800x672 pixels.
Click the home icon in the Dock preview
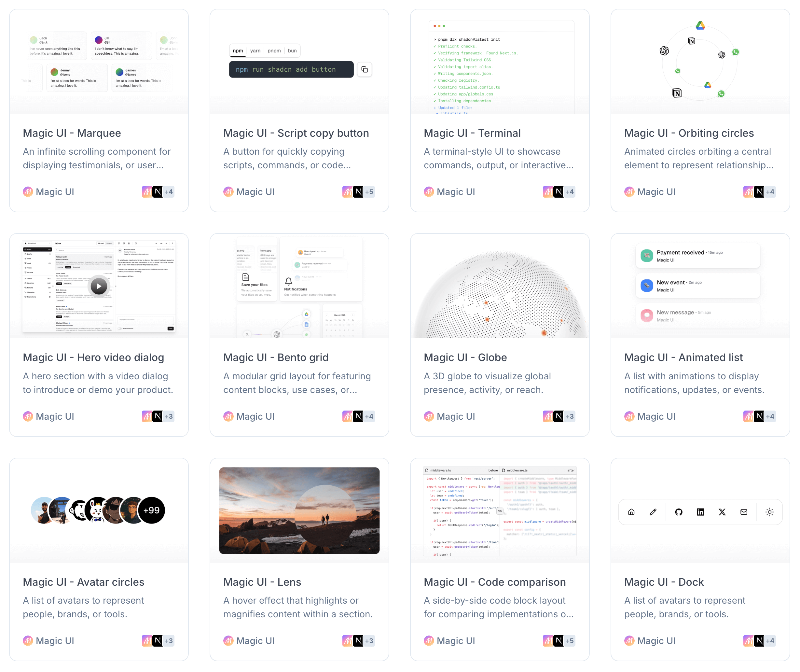(x=631, y=512)
